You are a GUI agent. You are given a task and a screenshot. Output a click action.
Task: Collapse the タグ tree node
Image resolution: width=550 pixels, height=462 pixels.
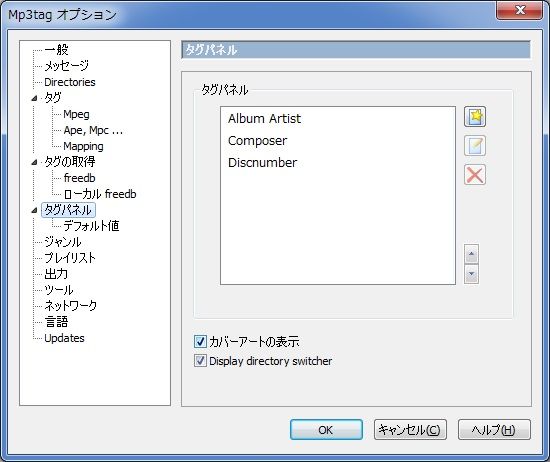pos(34,98)
